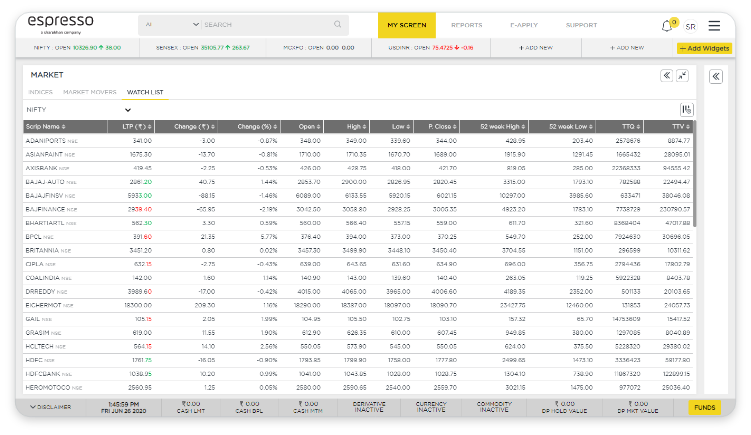Click the SENSEX index ticker
The image size is (751, 435).
(x=203, y=48)
